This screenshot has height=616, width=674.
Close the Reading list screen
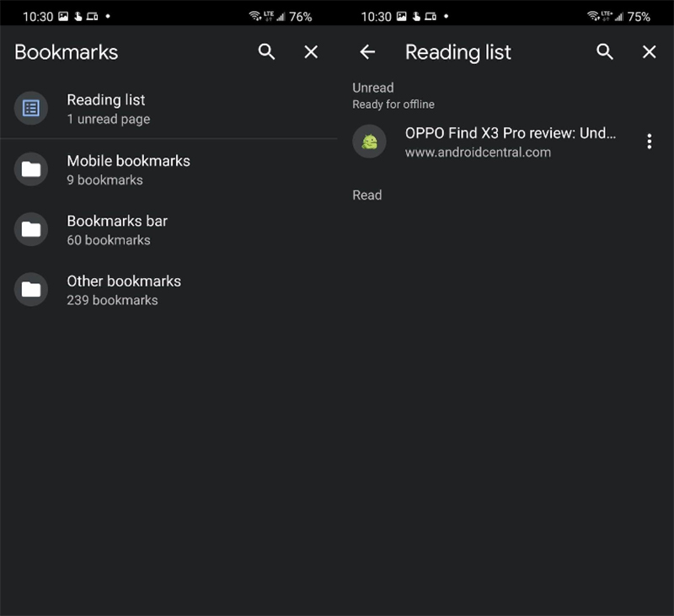tap(649, 52)
